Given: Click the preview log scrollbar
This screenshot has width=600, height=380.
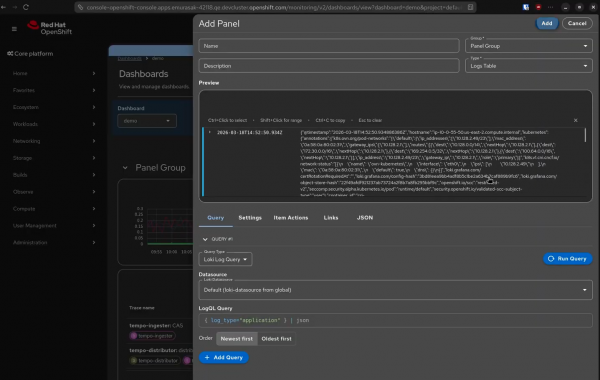Looking at the screenshot, I should pyautogui.click(x=585, y=135).
